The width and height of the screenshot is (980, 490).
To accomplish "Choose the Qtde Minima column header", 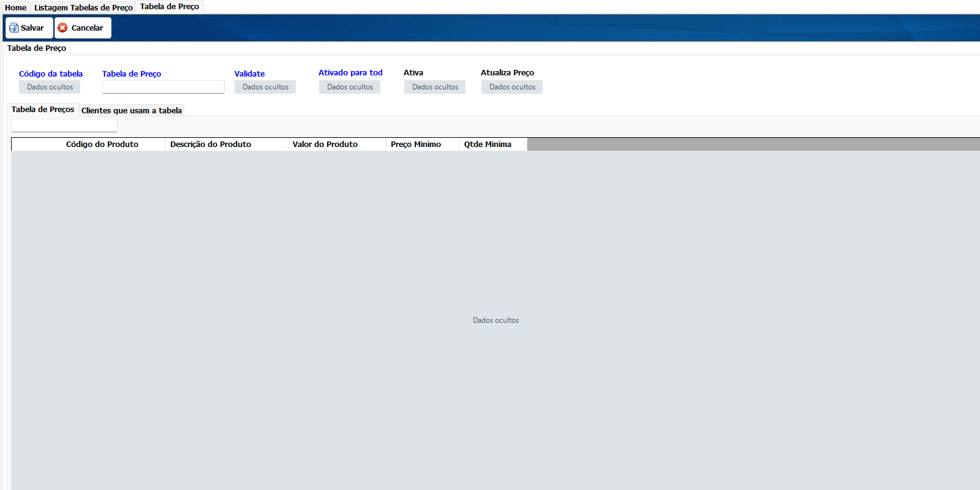I will [493, 145].
